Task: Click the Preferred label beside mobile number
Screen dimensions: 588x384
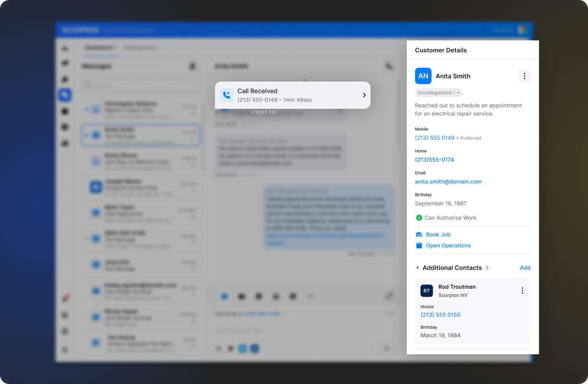Action: (x=471, y=138)
